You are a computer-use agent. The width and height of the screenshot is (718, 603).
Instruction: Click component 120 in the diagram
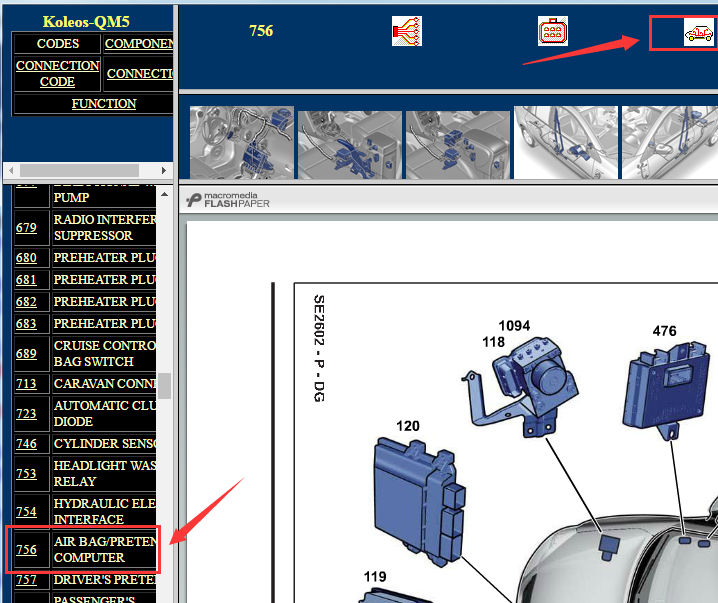tap(419, 501)
